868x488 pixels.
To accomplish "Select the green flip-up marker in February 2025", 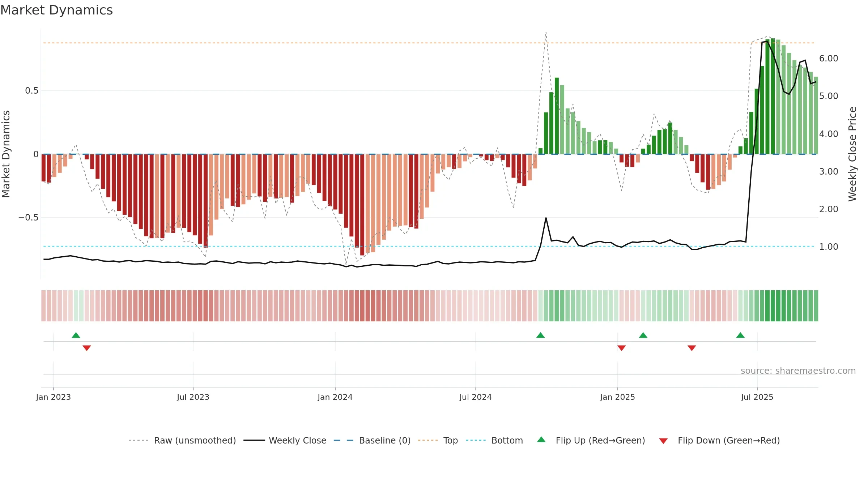I will click(x=643, y=335).
